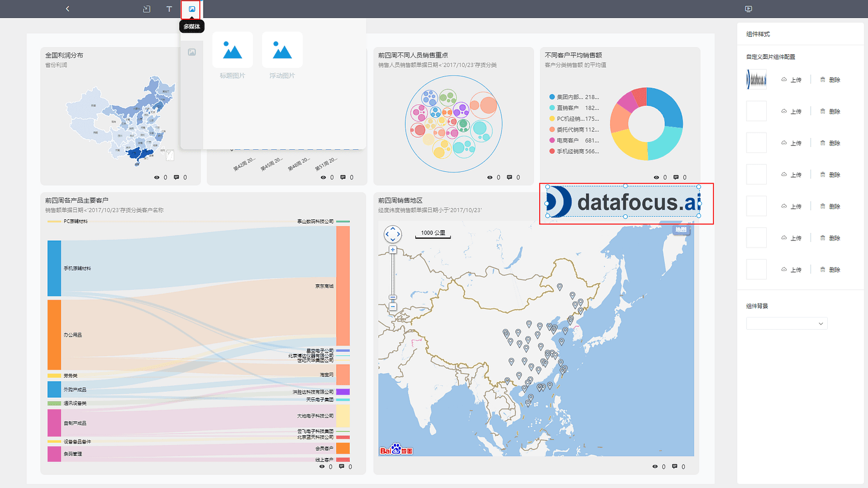Click the eye icon on 前四周各产品主要客户 card
Viewport: 868px width, 488px height.
coord(322,467)
